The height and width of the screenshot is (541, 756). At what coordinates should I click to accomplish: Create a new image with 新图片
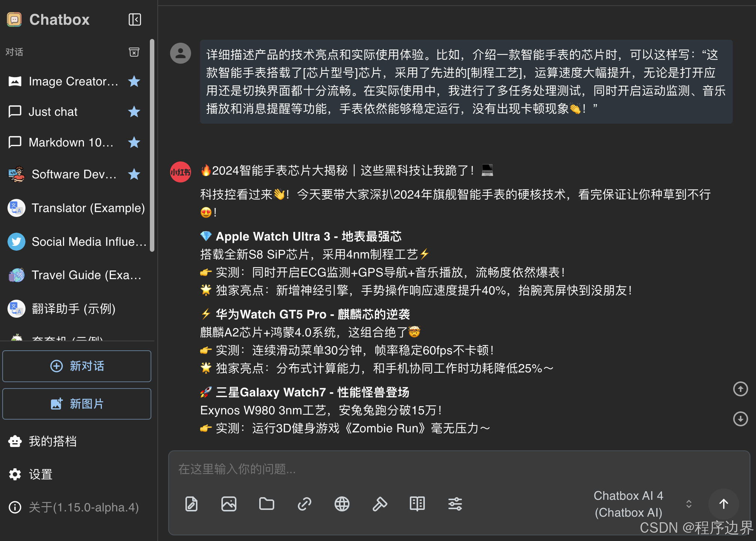pyautogui.click(x=77, y=404)
